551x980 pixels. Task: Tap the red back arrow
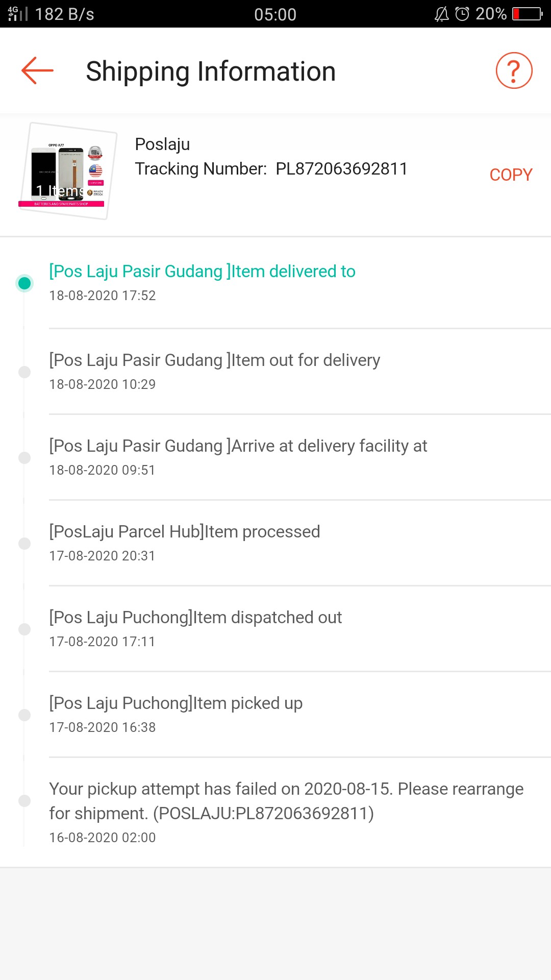[x=37, y=70]
